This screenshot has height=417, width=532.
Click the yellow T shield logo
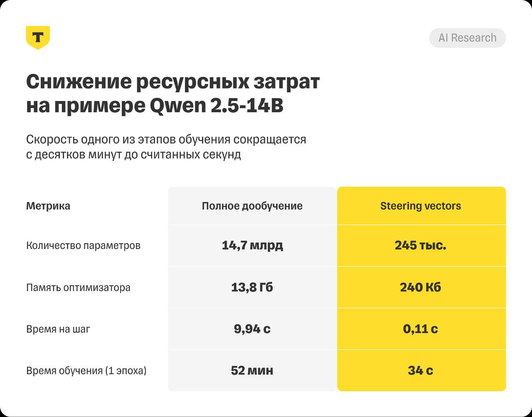click(x=38, y=37)
